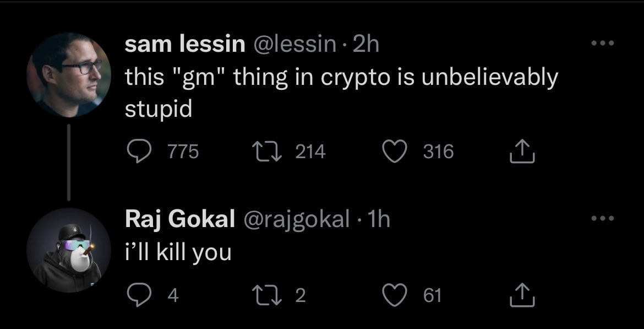Open sam lessin's profile picture
The width and height of the screenshot is (644, 329).
click(x=68, y=74)
